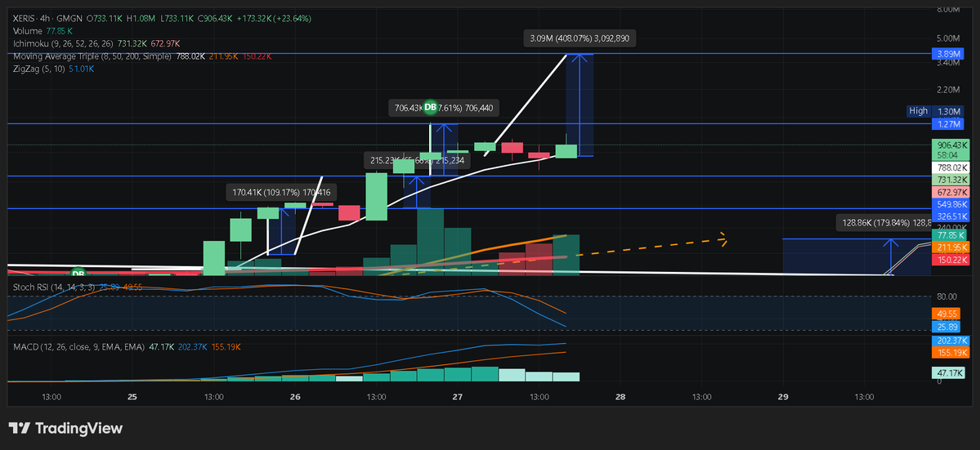The image size is (980, 450).
Task: Click the 128.86K (179.84%) measurement label
Action: (882, 222)
